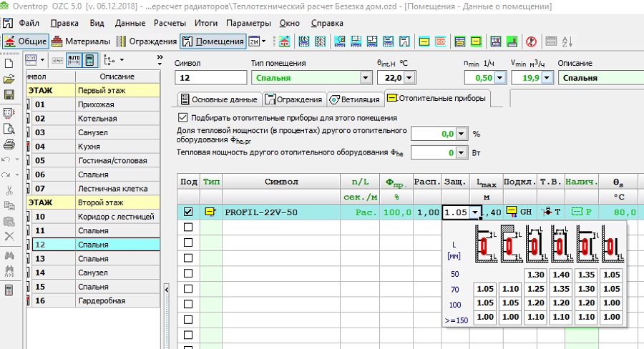Click the Print preview magnifier icon
644x349 pixels.
click(9, 129)
